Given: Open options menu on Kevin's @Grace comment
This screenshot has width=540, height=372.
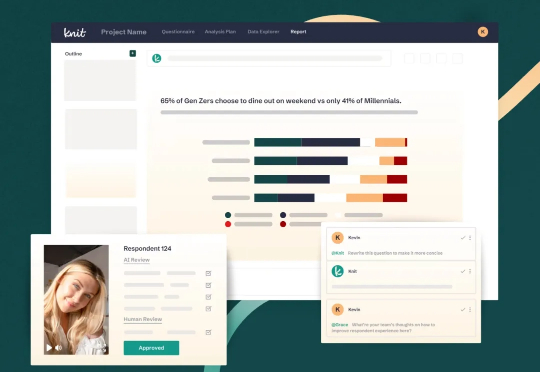Looking at the screenshot, I should point(470,309).
